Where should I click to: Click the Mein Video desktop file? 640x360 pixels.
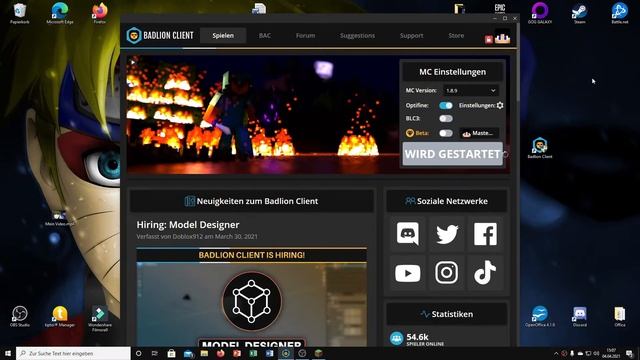pos(60,218)
